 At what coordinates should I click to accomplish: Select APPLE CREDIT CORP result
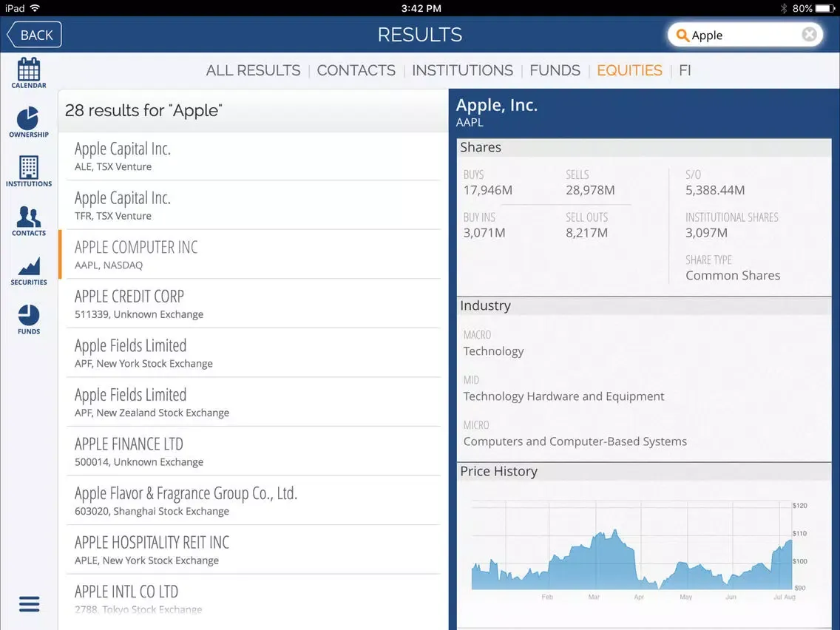coord(254,303)
